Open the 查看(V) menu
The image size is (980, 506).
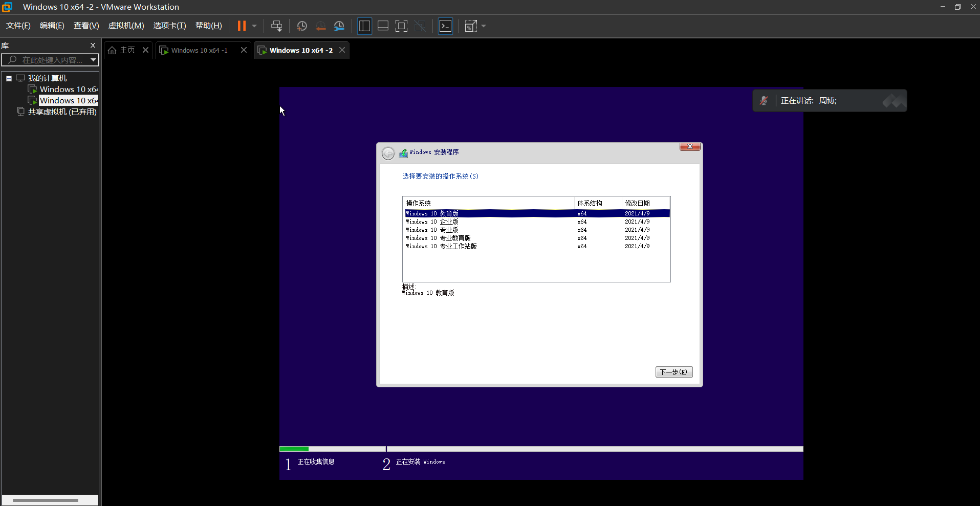click(86, 26)
